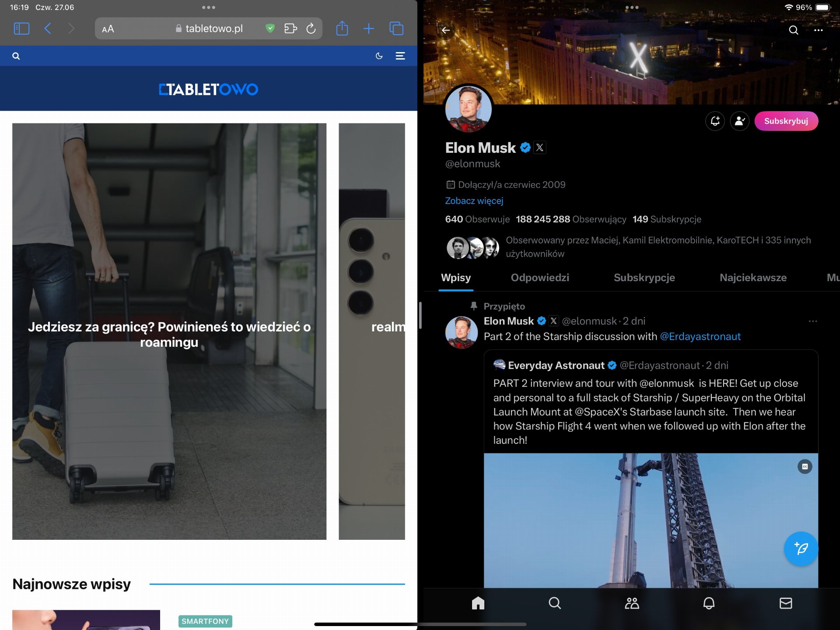Open AA page settings menu
840x630 pixels.
pos(108,29)
